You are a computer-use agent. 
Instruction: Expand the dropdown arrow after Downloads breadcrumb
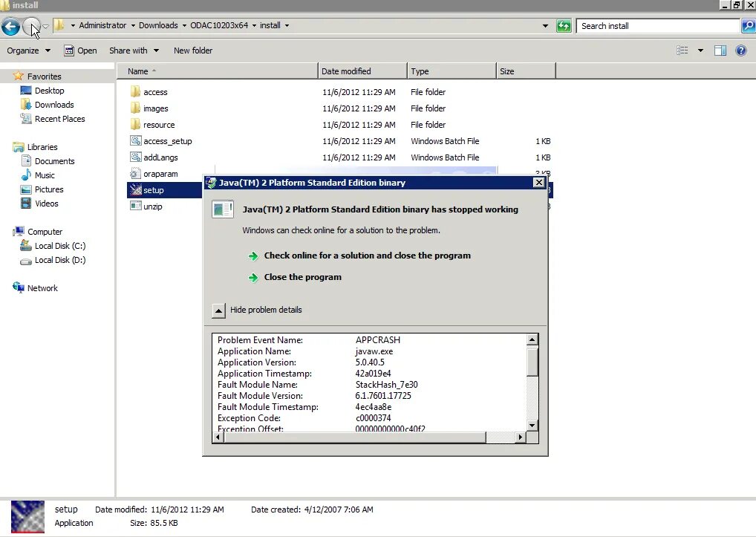coord(184,25)
